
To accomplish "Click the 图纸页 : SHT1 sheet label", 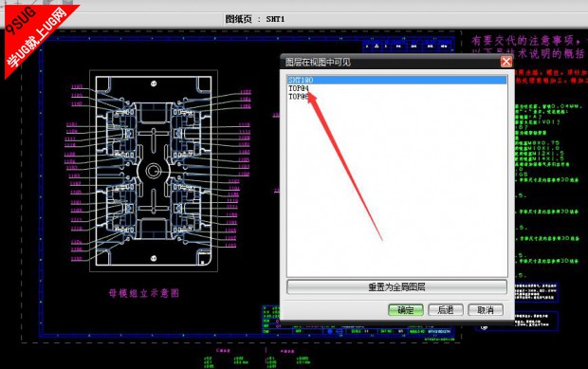I will coord(255,19).
